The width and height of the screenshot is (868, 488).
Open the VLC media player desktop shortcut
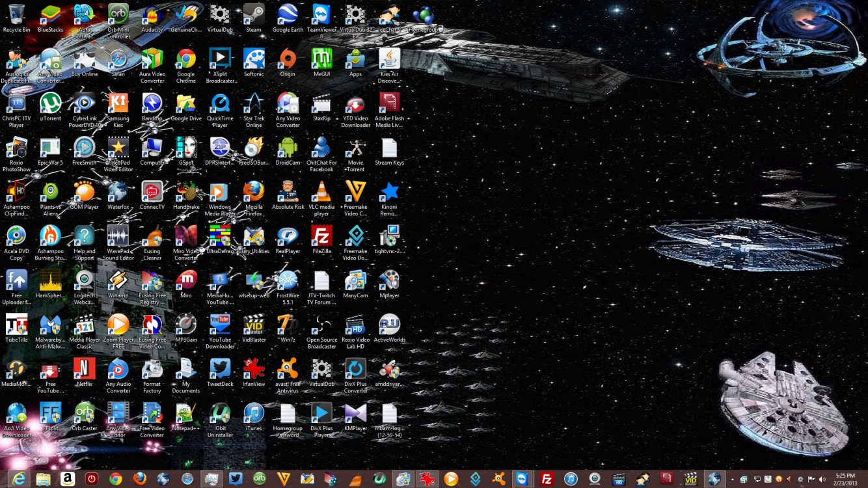(321, 195)
